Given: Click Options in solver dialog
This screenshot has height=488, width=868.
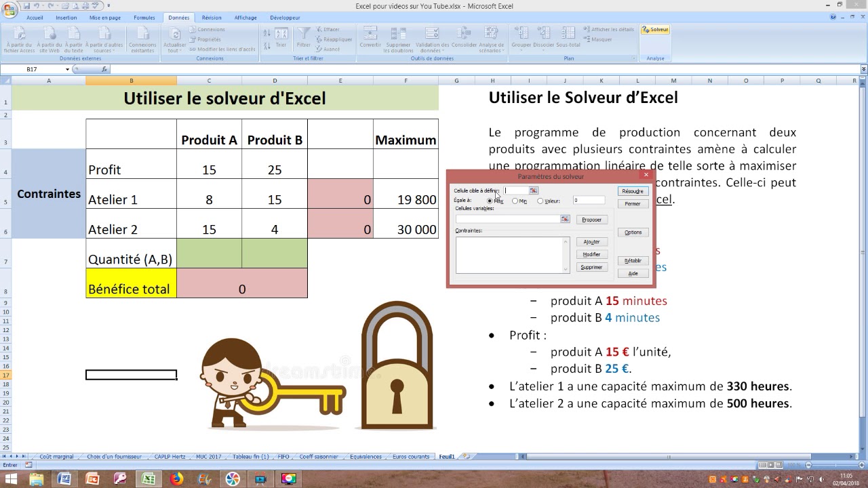Looking at the screenshot, I should 633,232.
